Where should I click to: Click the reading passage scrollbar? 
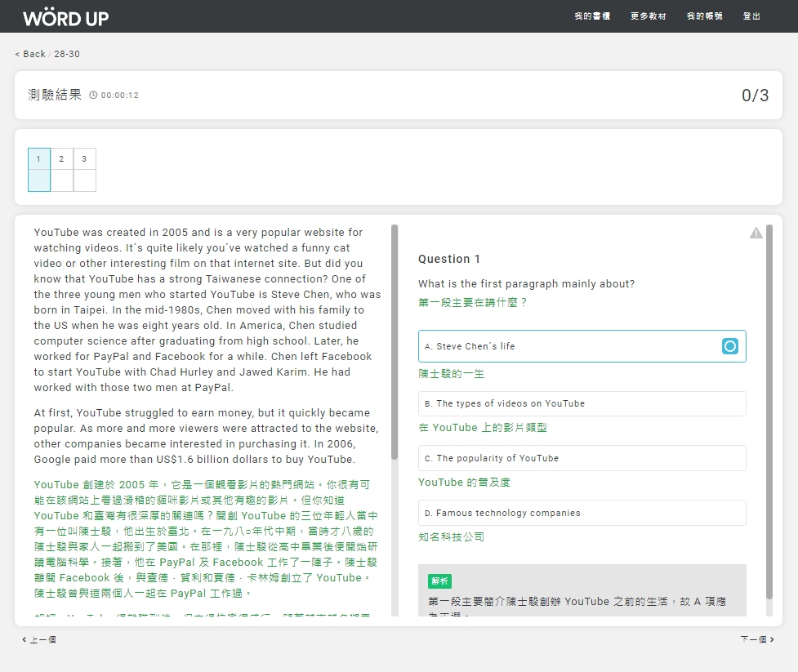[x=395, y=342]
